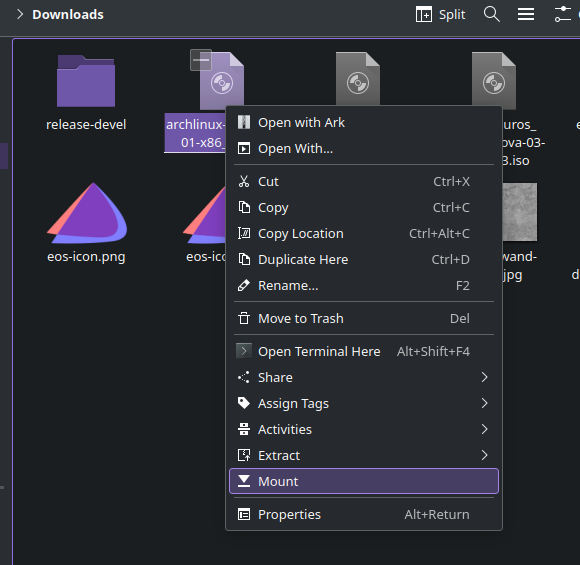
Task: Click the Downloads breadcrumb label
Action: pos(68,14)
